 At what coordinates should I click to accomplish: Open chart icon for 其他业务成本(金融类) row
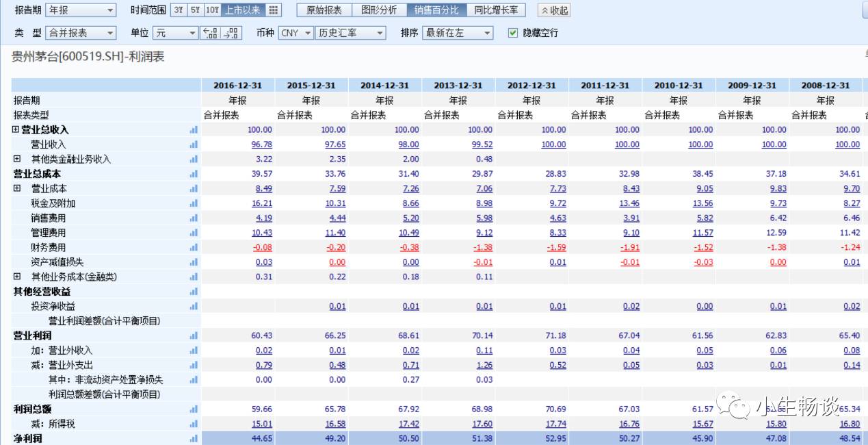pyautogui.click(x=194, y=277)
